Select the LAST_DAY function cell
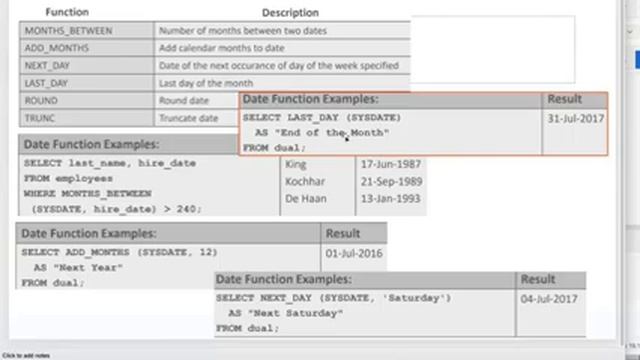Viewport: 640px width, 360px height. click(x=87, y=83)
